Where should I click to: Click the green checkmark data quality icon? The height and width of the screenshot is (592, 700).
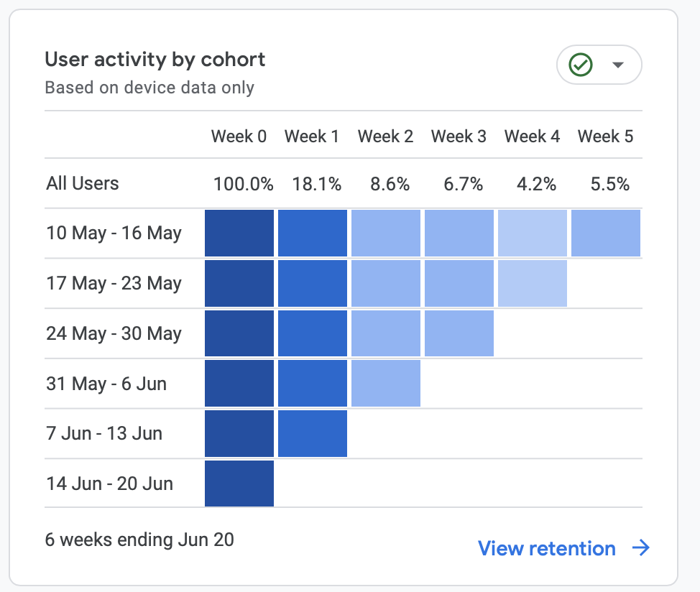581,65
